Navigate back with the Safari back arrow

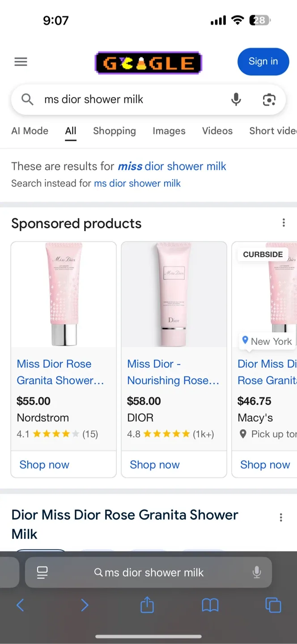click(20, 605)
